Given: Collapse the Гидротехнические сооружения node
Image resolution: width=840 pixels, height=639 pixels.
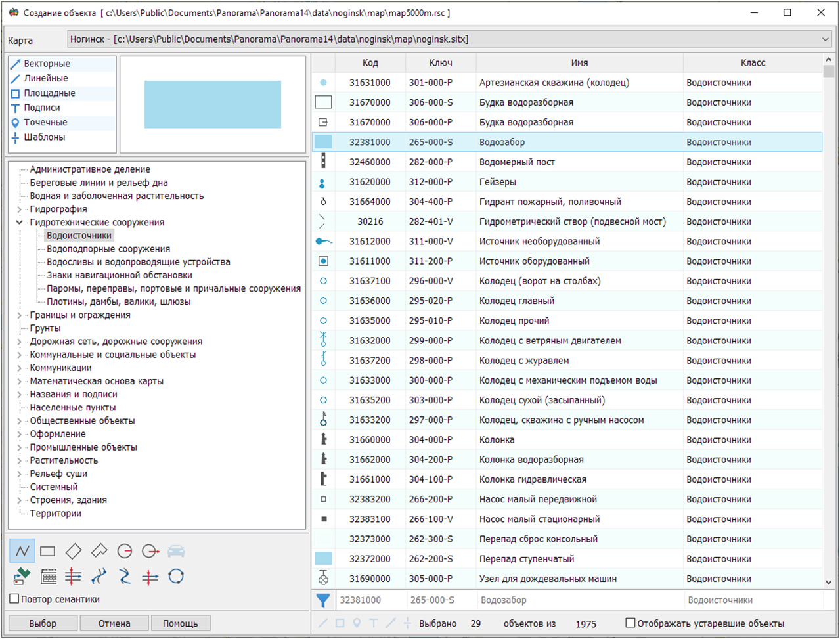Looking at the screenshot, I should tap(20, 223).
